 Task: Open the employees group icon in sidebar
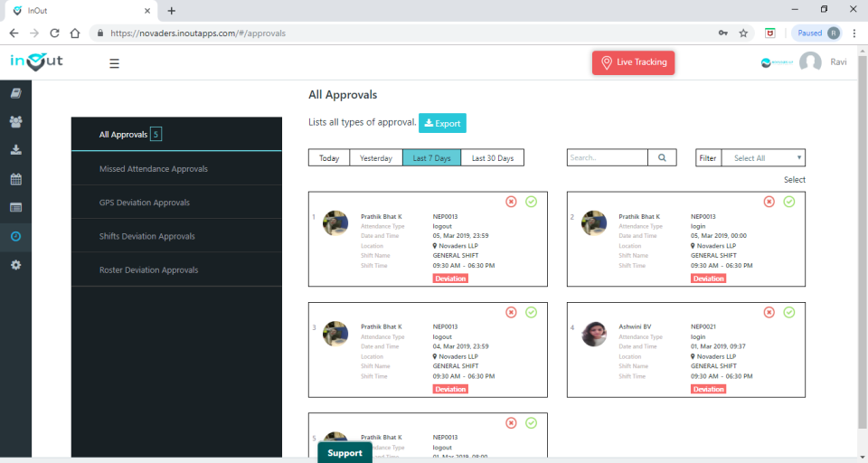[16, 122]
